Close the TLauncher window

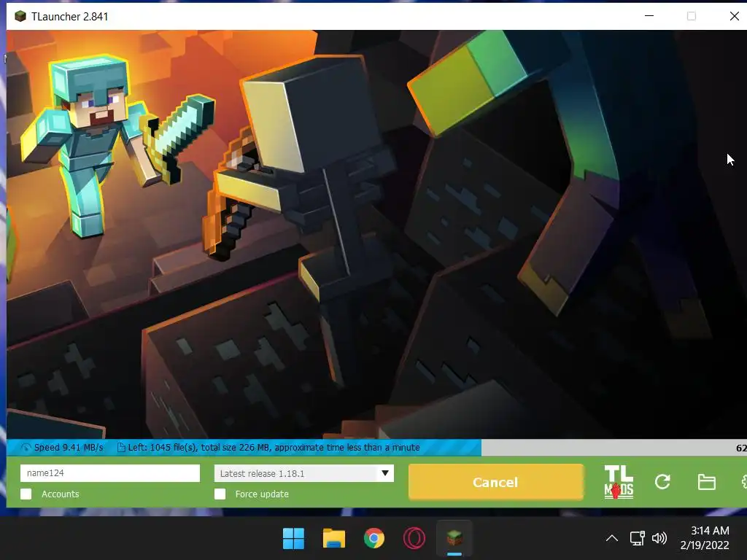coord(734,16)
